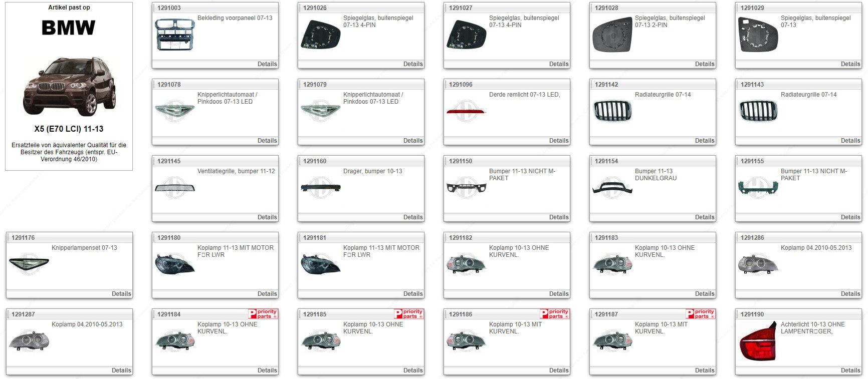Select the Ventilatiegrille bumper 11-12 title
Viewport: 868px width, 379px height.
[x=236, y=171]
